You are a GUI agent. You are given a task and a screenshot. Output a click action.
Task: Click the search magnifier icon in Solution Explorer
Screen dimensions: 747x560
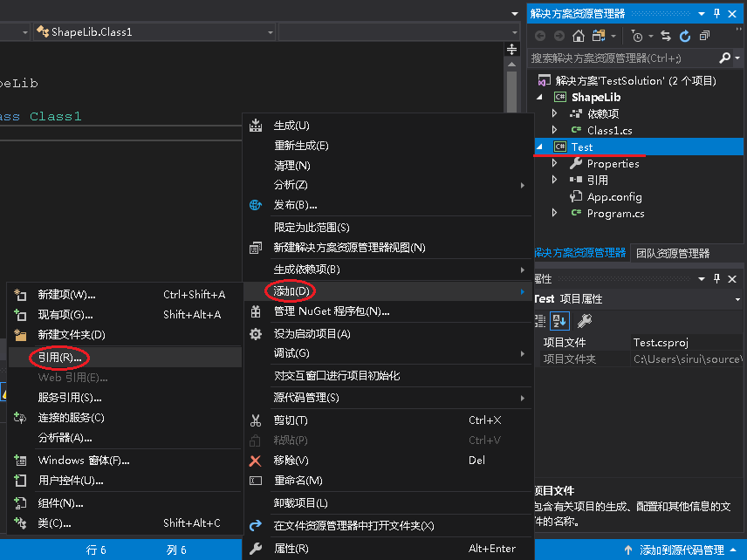(724, 58)
